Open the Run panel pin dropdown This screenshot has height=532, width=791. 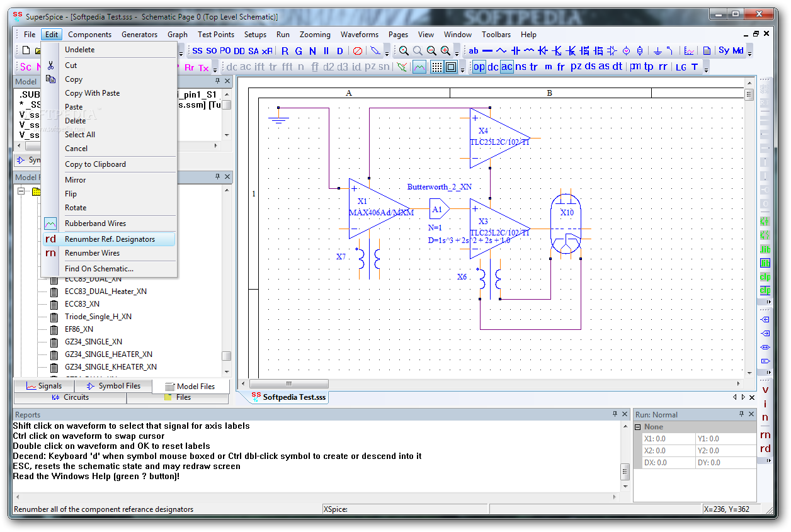(741, 414)
